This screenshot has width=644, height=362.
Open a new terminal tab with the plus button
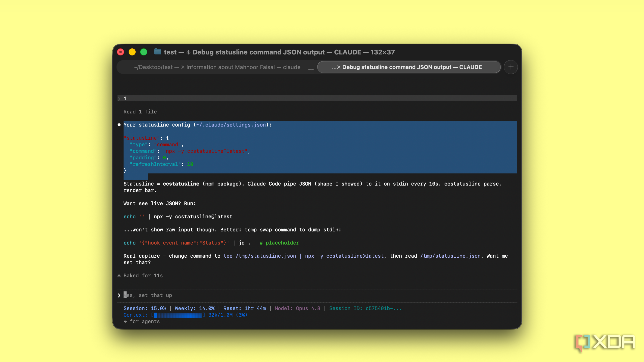(x=511, y=67)
